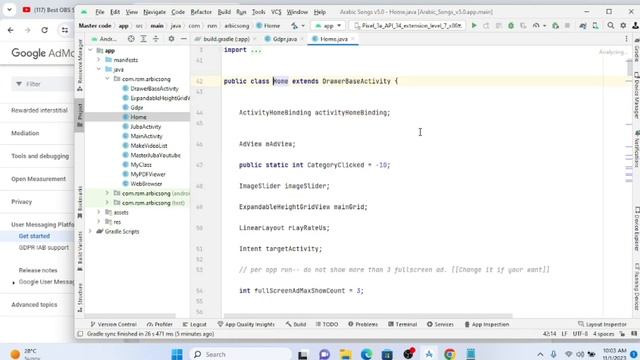This screenshot has width=640, height=360.
Task: Expand Gradle Scripts node
Action: click(x=91, y=231)
